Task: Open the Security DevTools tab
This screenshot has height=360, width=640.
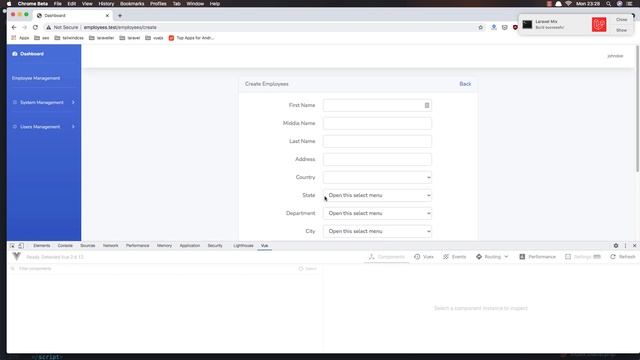Action: point(215,246)
